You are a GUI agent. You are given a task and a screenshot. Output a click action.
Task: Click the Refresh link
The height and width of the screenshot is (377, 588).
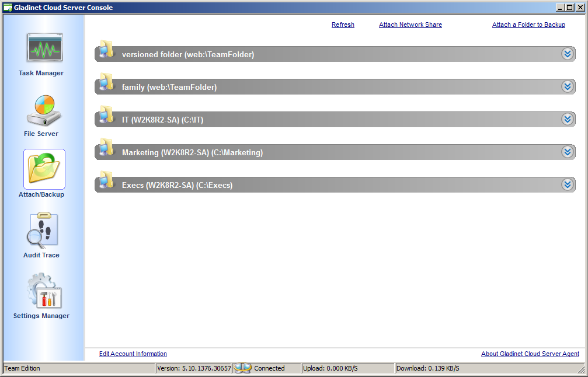click(343, 25)
